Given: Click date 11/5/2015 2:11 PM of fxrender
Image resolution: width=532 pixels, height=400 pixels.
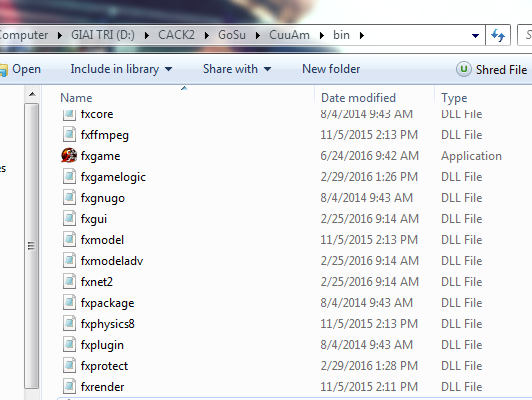Looking at the screenshot, I should (369, 387).
